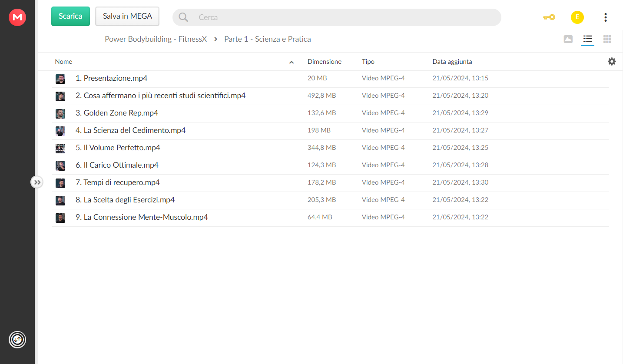
Task: Open the recovery key icon
Action: 549,17
